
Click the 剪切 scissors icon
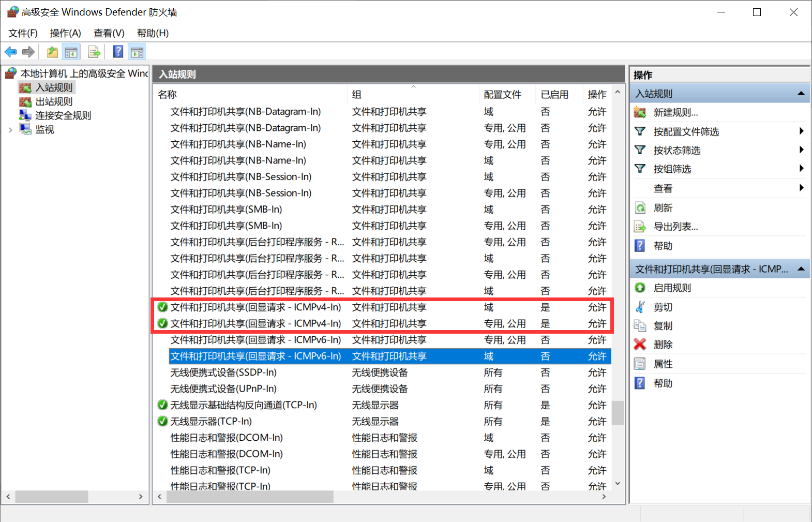pyautogui.click(x=640, y=307)
